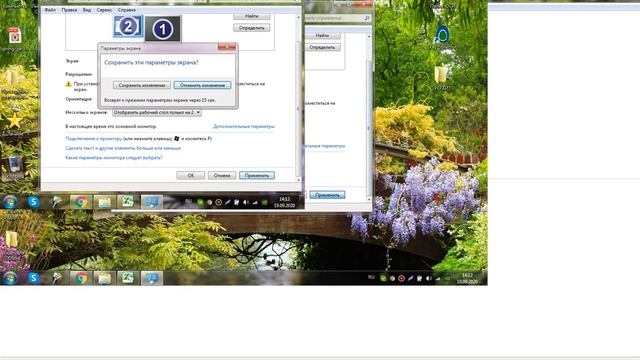Click the text Сохранить эти параметры экрана?
This screenshot has height=360, width=640.
(151, 62)
